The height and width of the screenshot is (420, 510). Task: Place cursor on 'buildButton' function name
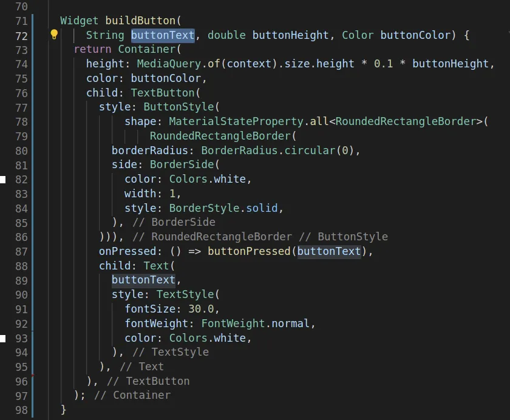pos(140,21)
